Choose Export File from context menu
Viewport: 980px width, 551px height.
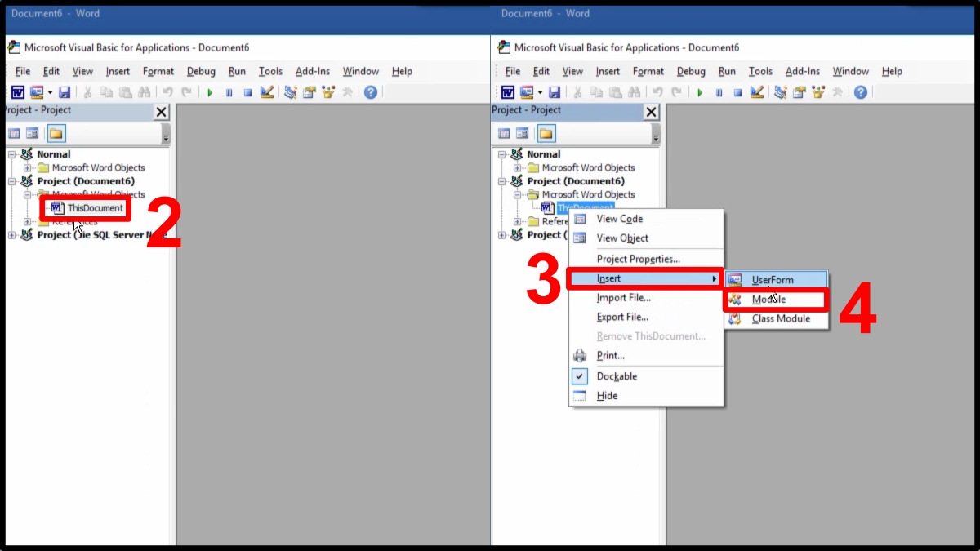tap(646, 317)
